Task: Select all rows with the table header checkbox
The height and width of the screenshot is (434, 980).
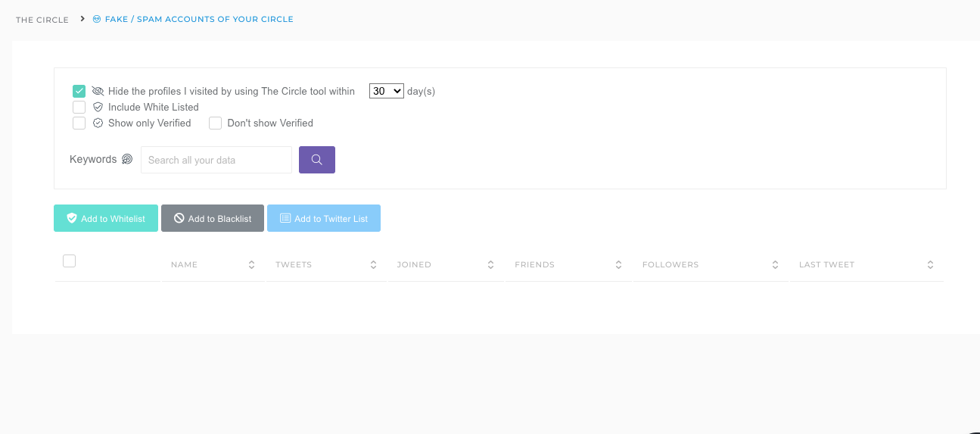Action: click(x=70, y=261)
